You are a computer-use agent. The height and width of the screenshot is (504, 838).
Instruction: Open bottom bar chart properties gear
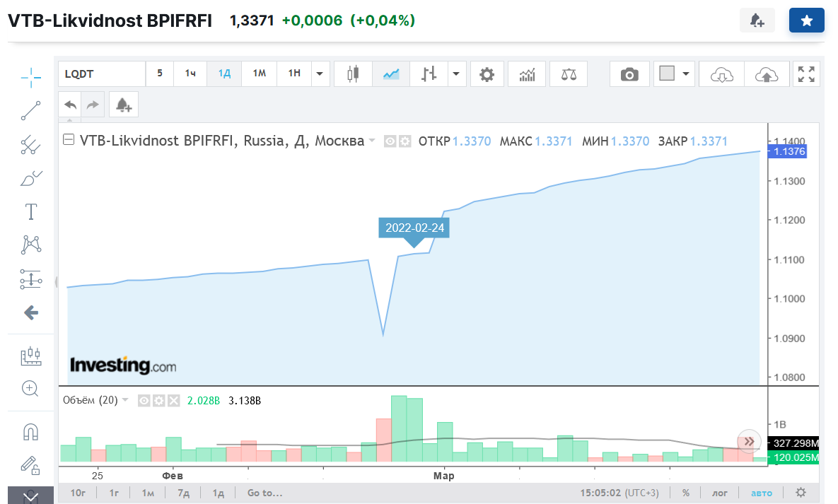801,492
